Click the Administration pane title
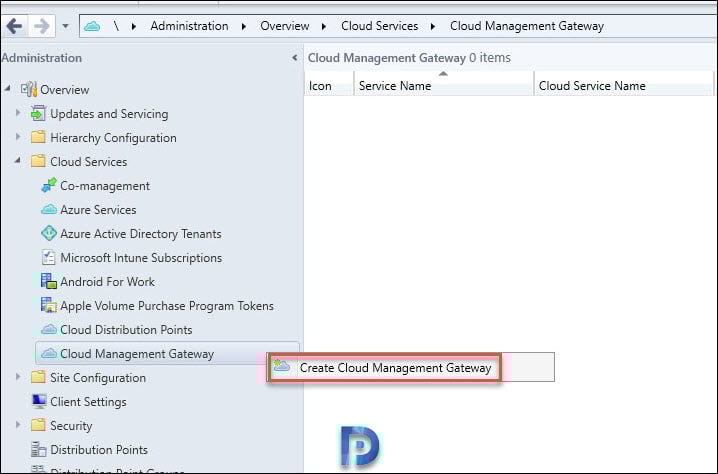Image resolution: width=718 pixels, height=474 pixels. tap(42, 58)
